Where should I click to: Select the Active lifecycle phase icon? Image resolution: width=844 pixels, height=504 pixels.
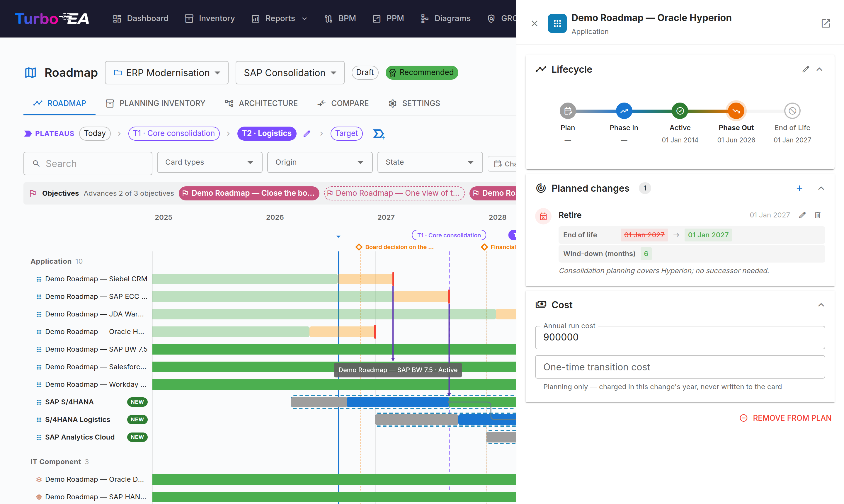click(680, 111)
